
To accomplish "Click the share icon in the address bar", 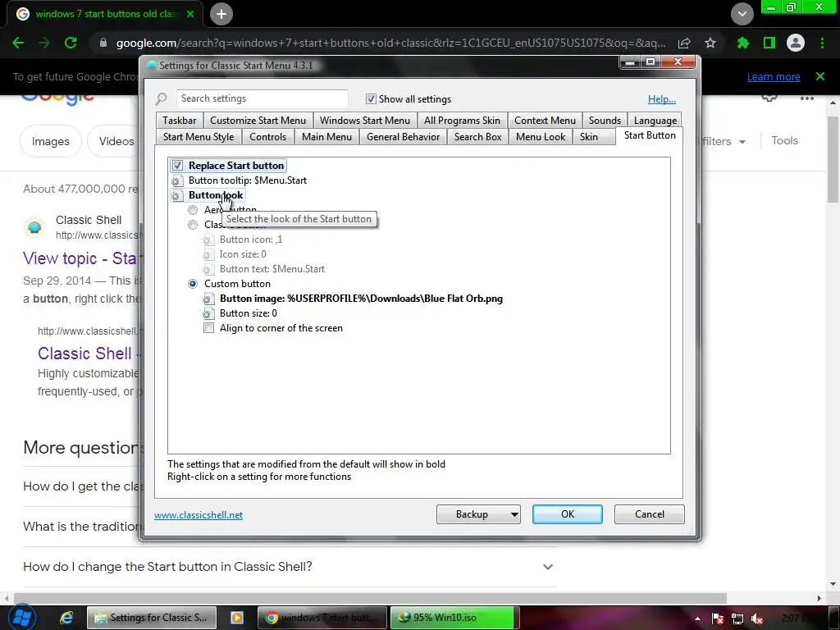I will [684, 43].
